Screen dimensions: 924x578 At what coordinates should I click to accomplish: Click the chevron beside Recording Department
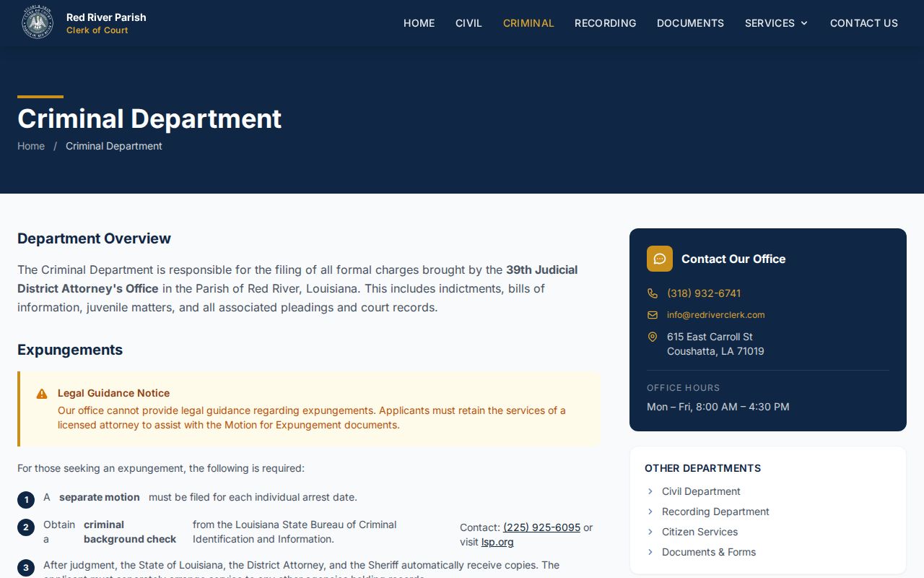point(650,512)
